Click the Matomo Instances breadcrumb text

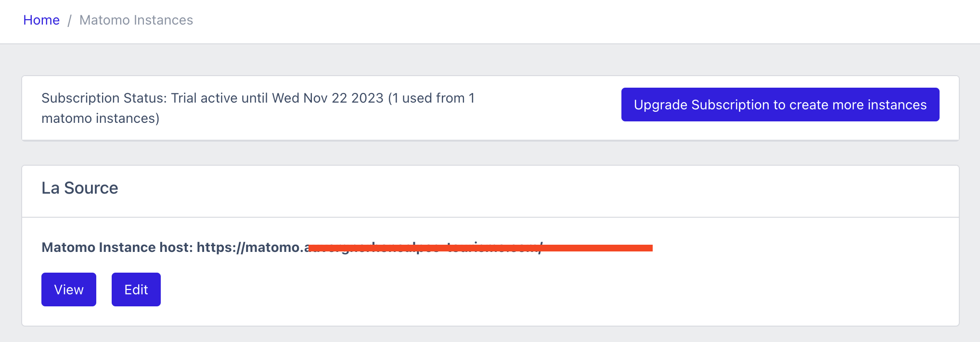coord(136,20)
